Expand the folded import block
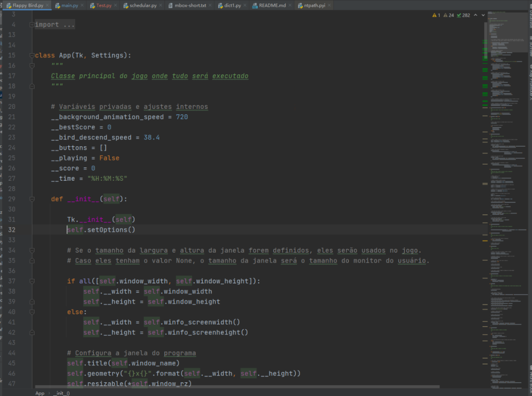532x396 pixels. (32, 25)
